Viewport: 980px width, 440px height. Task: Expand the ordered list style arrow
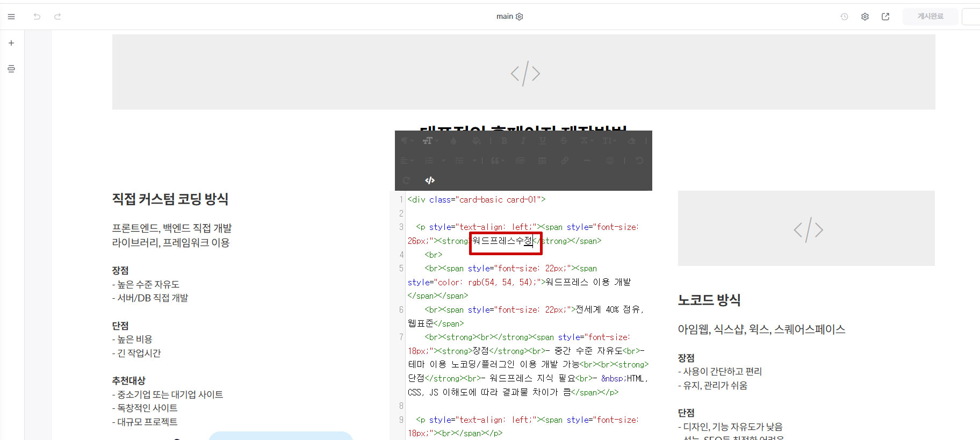tap(444, 161)
